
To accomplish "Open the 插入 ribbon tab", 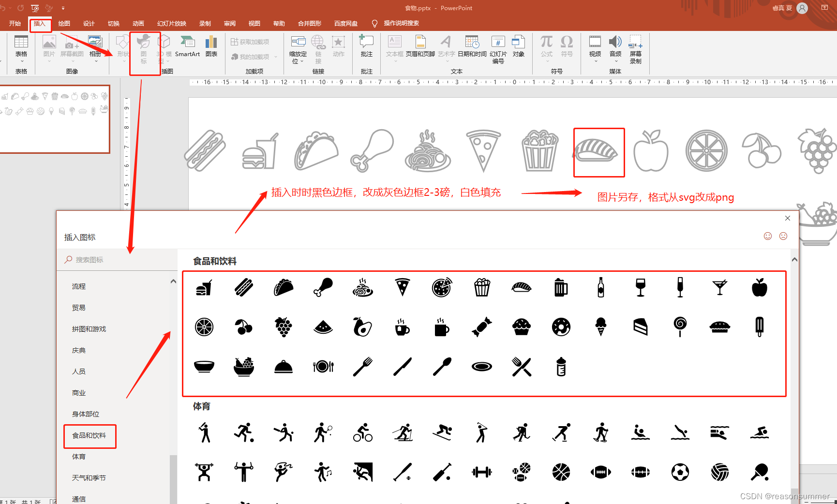I will (39, 24).
